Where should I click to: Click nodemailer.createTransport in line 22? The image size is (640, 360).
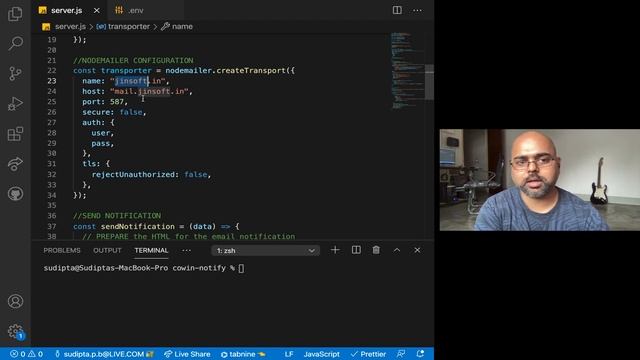tap(225, 71)
